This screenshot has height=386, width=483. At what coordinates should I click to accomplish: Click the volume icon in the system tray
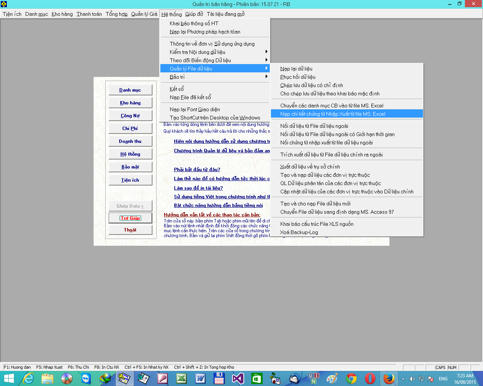[x=412, y=379]
